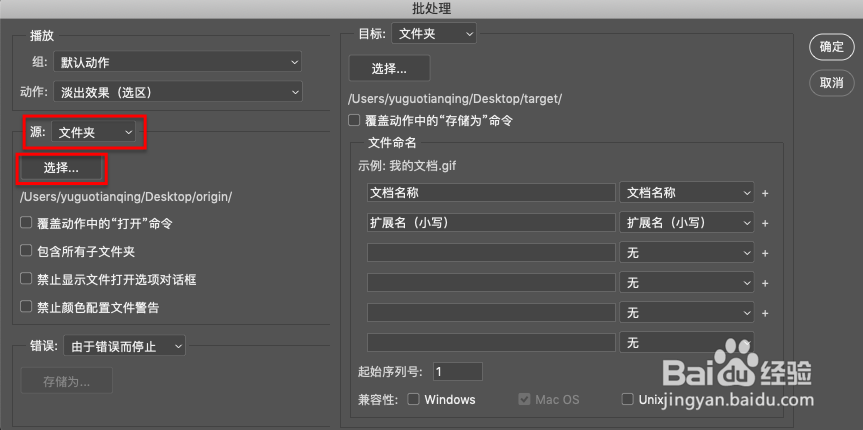The height and width of the screenshot is (430, 863).
Task: Enable 覆盖动作中的"存储为"命令 checkbox
Action: 354,119
